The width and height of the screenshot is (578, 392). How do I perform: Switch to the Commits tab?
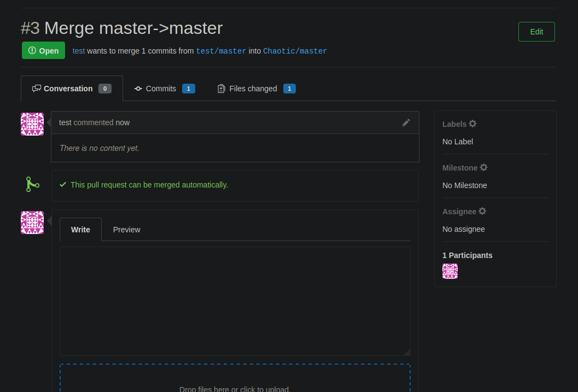pyautogui.click(x=165, y=89)
